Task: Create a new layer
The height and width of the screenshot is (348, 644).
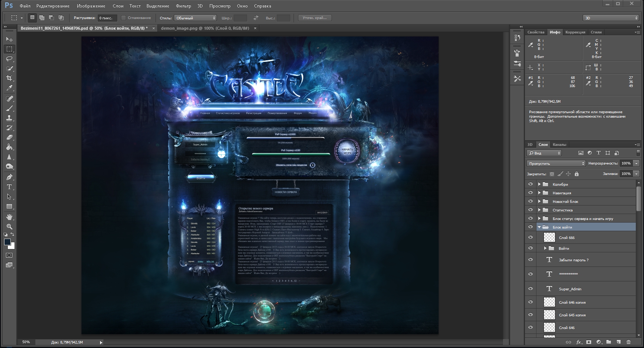Action: tap(618, 342)
